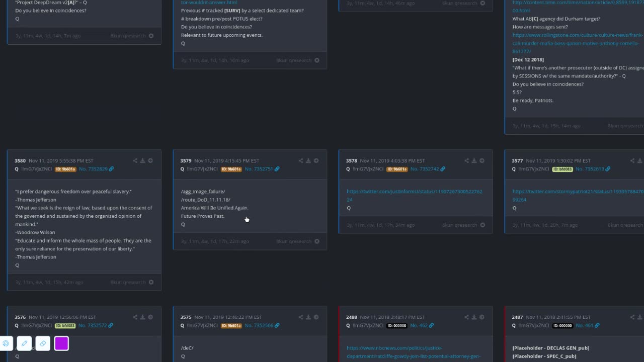
Task: Open the twitter.com/stormypatriot21 status link
Action: point(578,196)
